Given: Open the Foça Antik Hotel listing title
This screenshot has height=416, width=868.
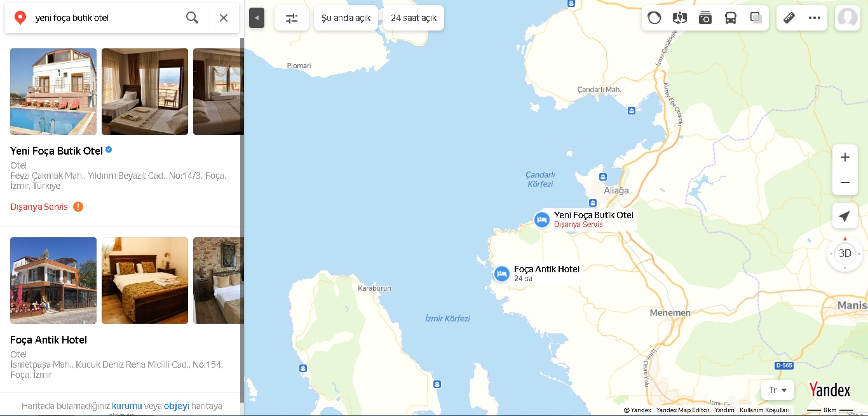Looking at the screenshot, I should click(x=48, y=340).
